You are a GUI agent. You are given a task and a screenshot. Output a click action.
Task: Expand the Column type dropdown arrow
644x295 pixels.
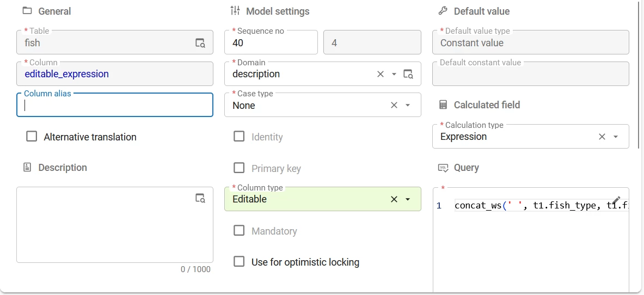[x=408, y=199]
